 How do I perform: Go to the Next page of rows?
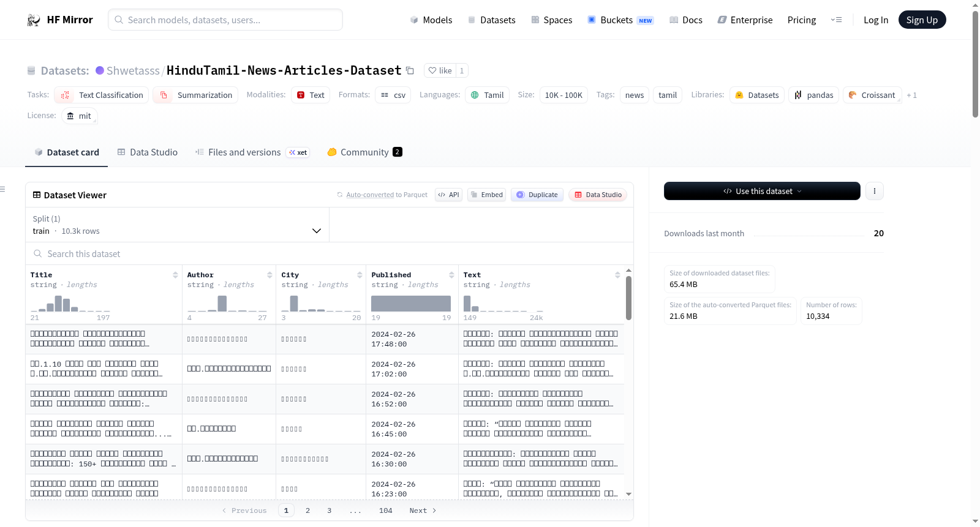[423, 510]
